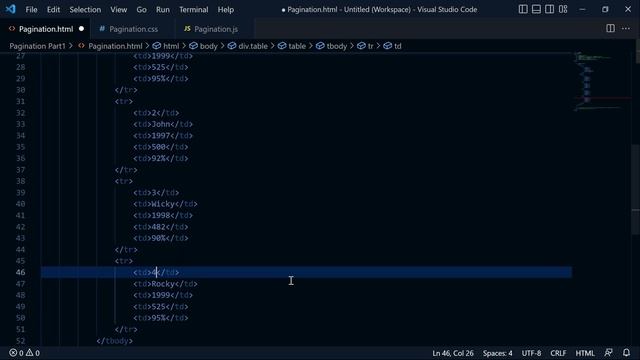Place cursor in the John td line
Viewport: 640px width, 360px height.
(163, 124)
